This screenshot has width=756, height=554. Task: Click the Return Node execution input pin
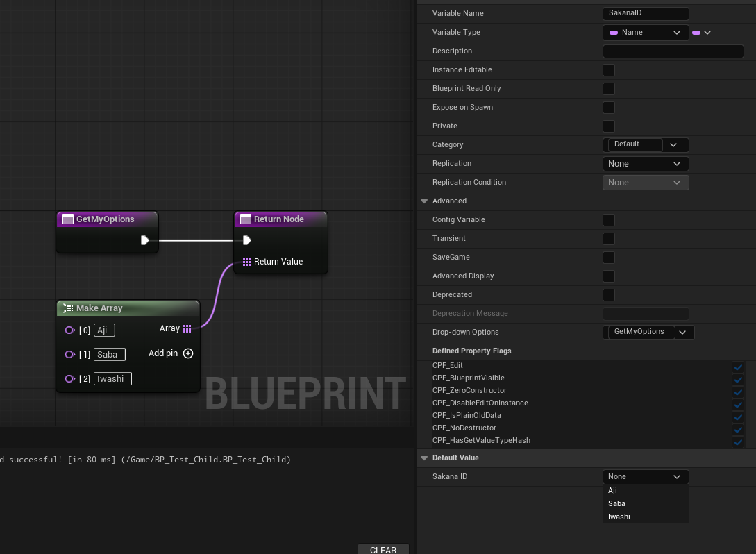tap(246, 240)
